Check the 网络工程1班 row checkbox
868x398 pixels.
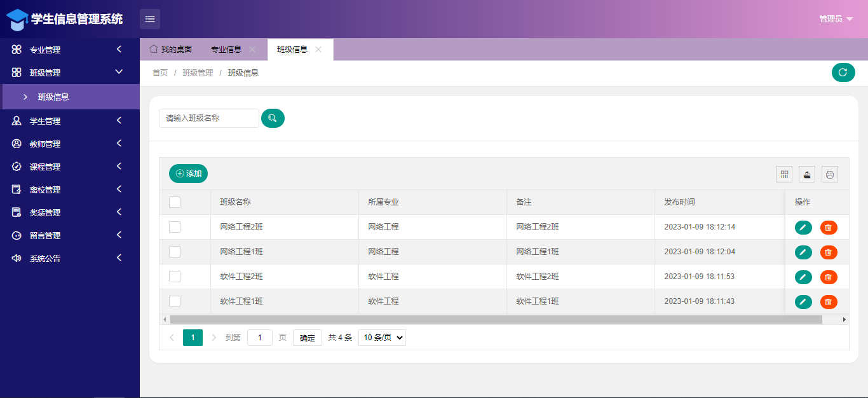coord(175,252)
